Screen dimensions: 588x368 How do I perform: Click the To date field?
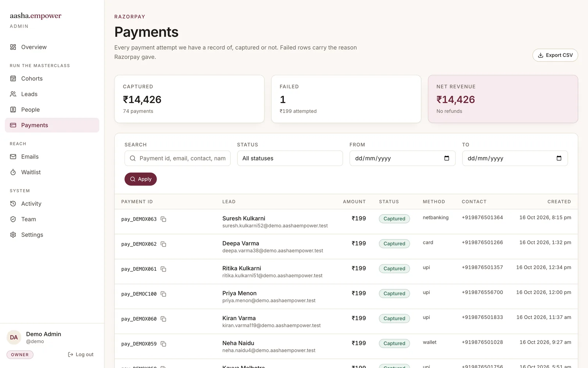515,158
